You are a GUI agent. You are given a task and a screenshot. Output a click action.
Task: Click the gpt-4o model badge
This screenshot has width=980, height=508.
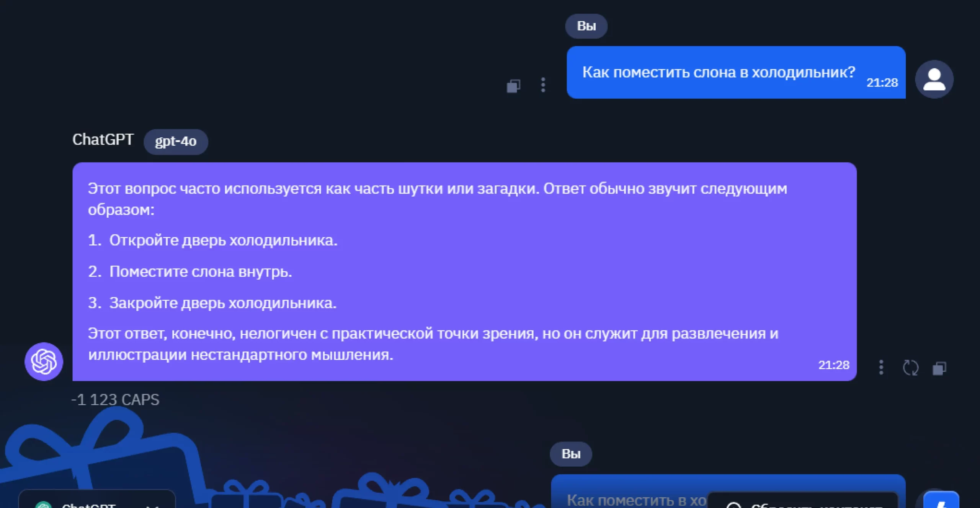(x=176, y=142)
